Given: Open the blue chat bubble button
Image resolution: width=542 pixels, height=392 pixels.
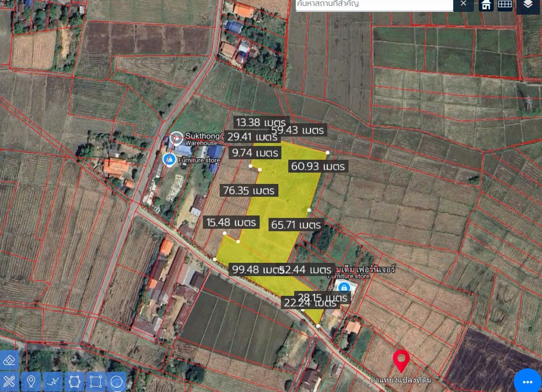Looking at the screenshot, I should tap(528, 381).
